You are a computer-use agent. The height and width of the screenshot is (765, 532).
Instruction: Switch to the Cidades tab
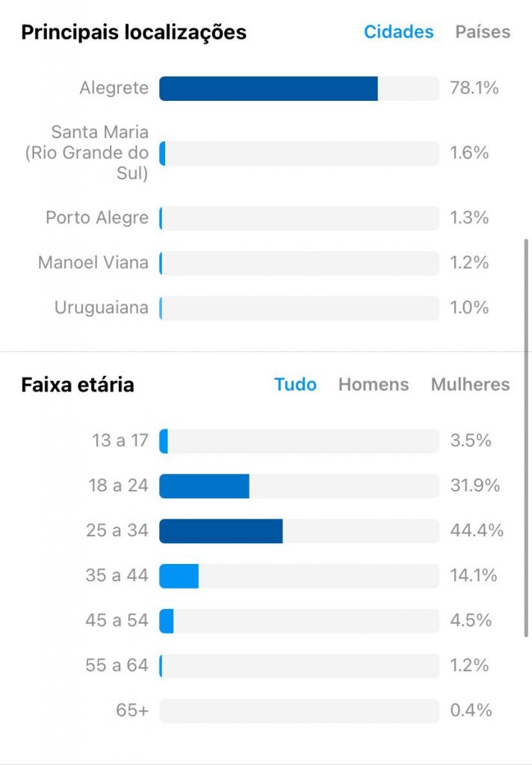398,32
